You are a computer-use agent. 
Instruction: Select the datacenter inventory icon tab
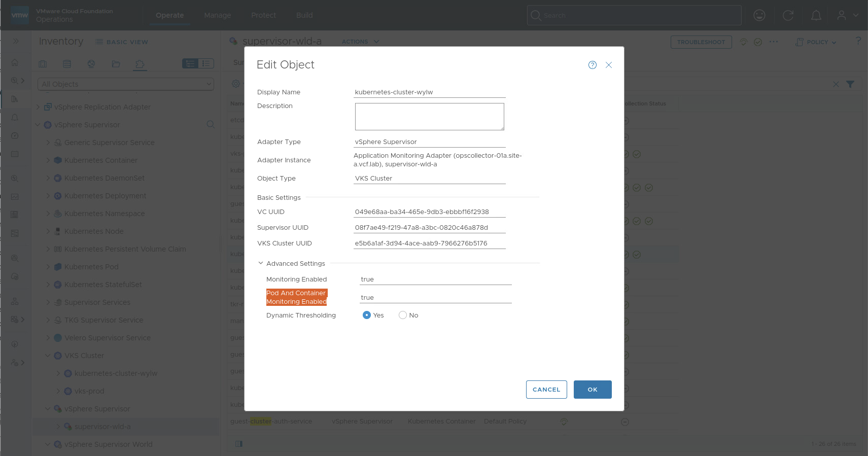coord(43,64)
